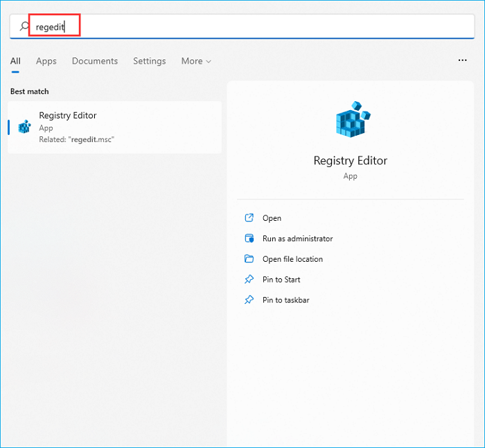Click the Best match heading
The width and height of the screenshot is (485, 448).
(x=29, y=91)
